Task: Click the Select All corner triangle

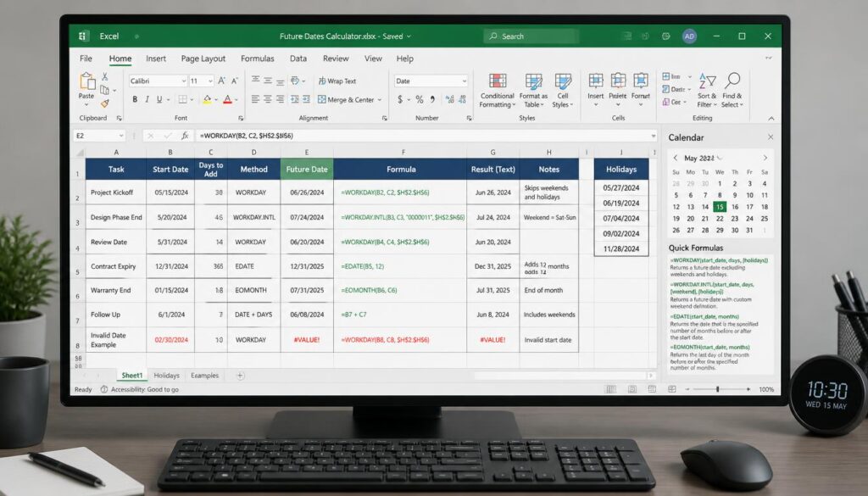Action: tap(80, 153)
